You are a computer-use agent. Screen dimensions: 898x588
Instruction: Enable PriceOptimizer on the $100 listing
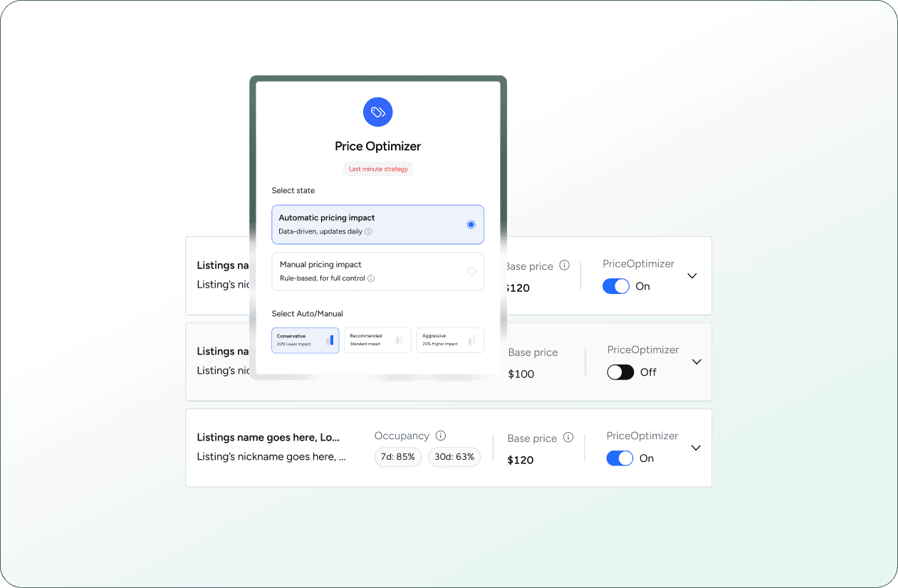pos(620,372)
